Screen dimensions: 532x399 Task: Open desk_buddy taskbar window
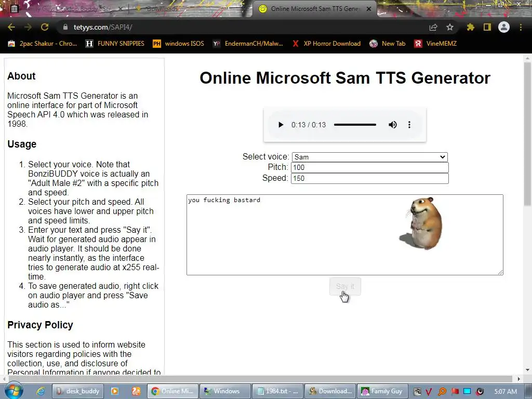(x=78, y=391)
